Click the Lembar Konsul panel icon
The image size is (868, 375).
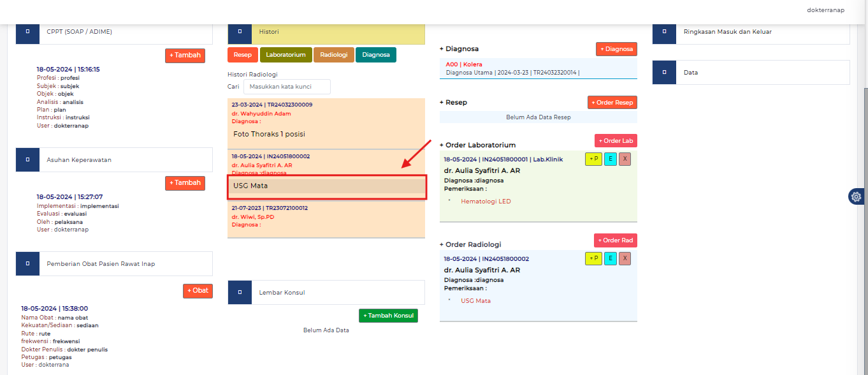click(x=240, y=293)
